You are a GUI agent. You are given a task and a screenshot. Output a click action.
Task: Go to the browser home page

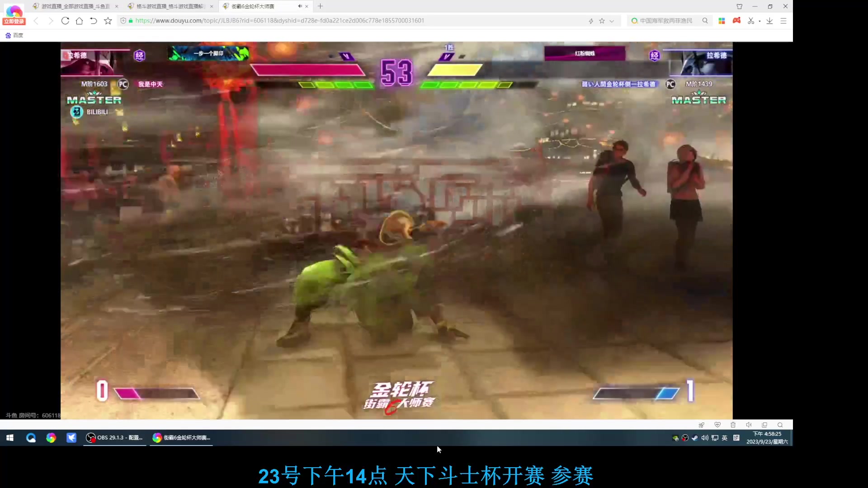coord(79,21)
